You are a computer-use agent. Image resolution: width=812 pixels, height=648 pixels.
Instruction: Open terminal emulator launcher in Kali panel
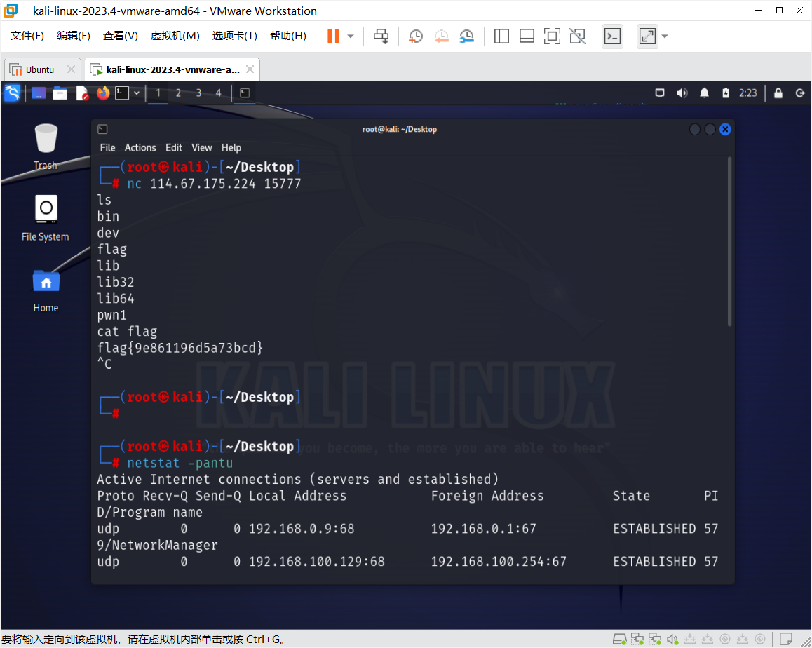click(x=122, y=93)
